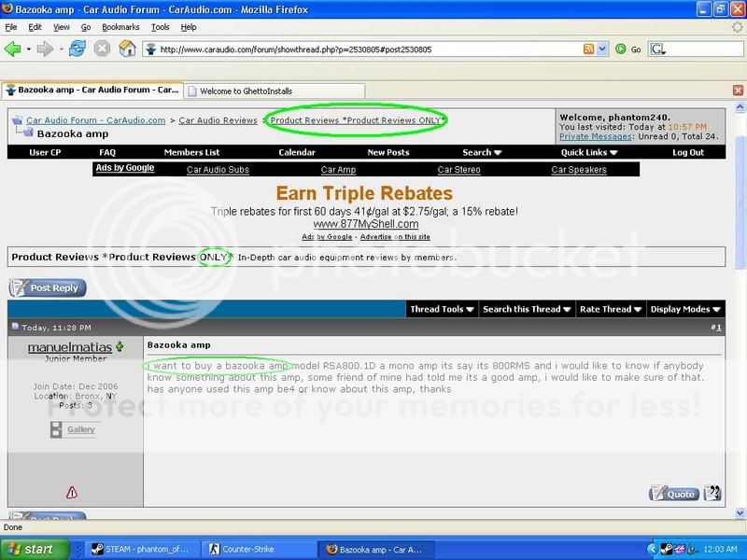747x560 pixels.
Task: Click the multi-quote icon beside Quote
Action: point(712,493)
